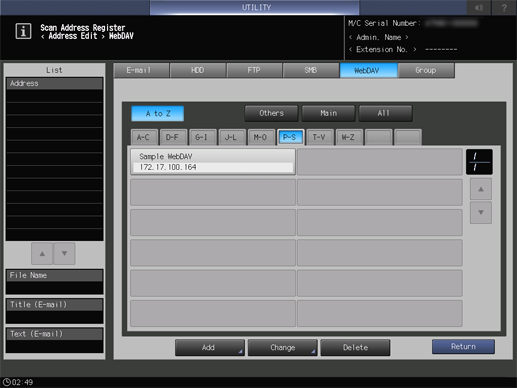The width and height of the screenshot is (517, 388).
Task: Select the T-V alphabet index tab
Action: 319,137
